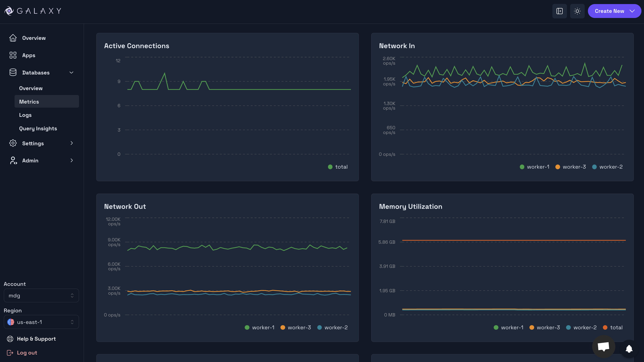Collapse the Databases section chevron
Image resolution: width=644 pixels, height=362 pixels.
(x=71, y=73)
